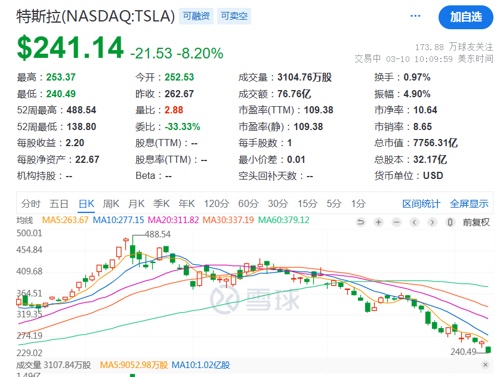Toggle MA5 moving average line label

click(65, 220)
